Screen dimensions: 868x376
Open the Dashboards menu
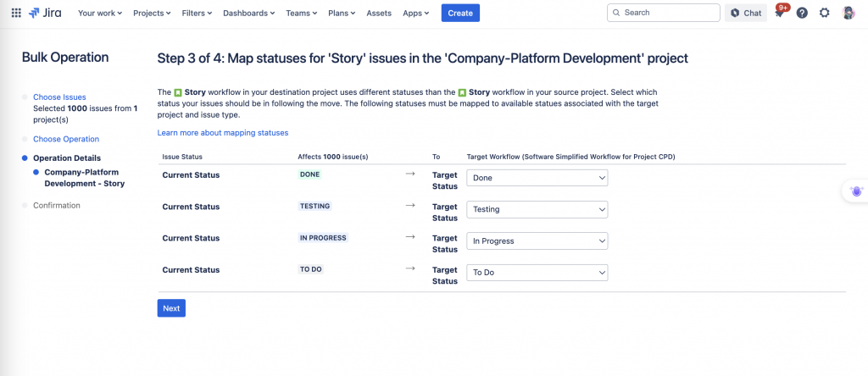251,13
